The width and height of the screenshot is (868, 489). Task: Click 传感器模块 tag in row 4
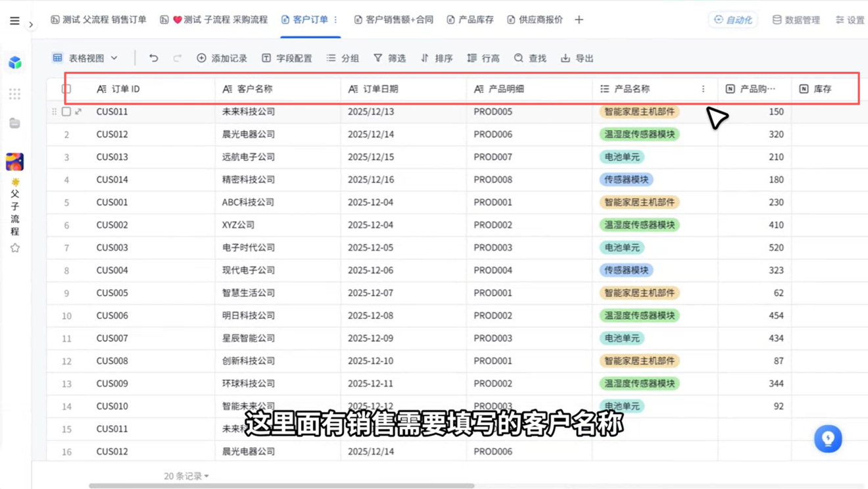pos(626,180)
